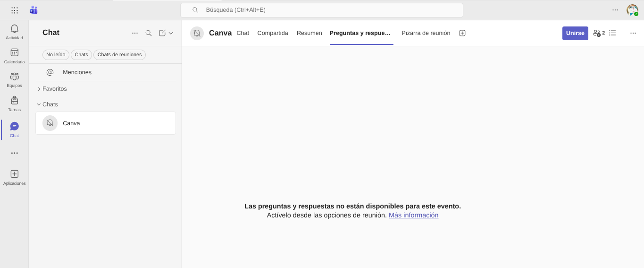Collapse the Chats section
Image resolution: width=644 pixels, height=268 pixels.
pyautogui.click(x=47, y=104)
